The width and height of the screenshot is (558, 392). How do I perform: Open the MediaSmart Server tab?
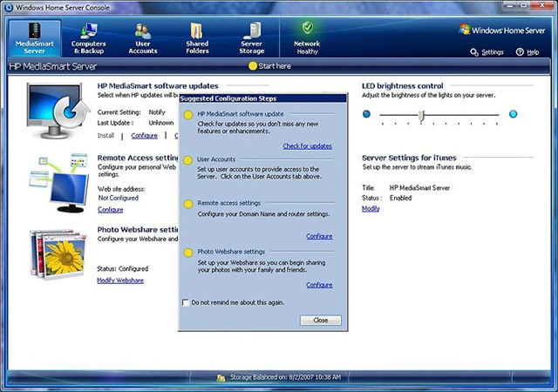(35, 38)
